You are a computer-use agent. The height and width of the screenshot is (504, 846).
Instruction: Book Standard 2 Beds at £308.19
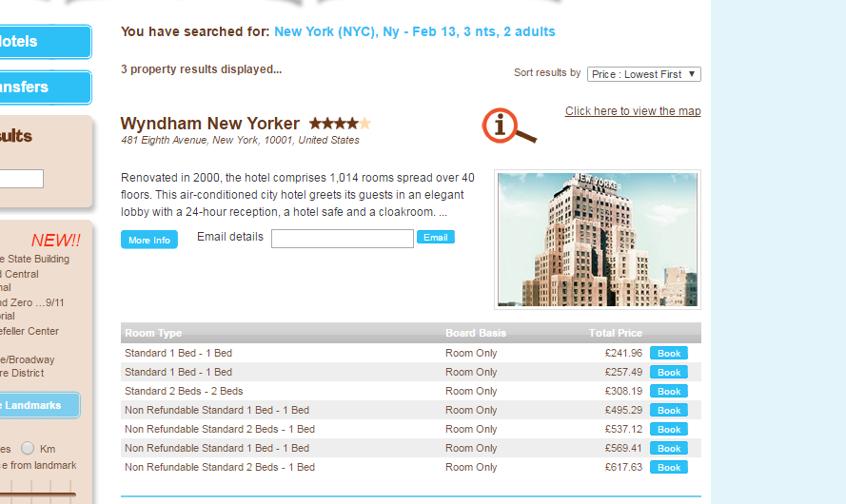point(668,392)
